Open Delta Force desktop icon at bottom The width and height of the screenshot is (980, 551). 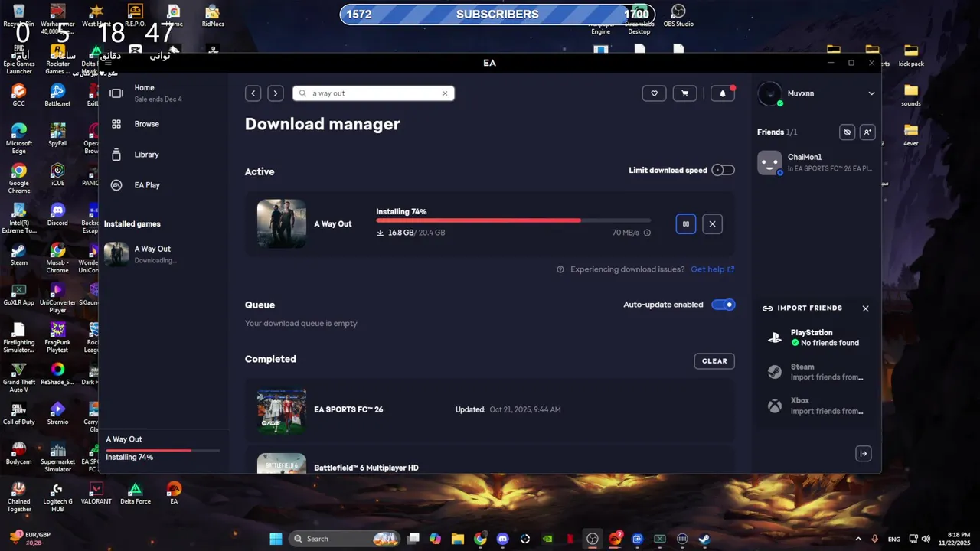coord(135,494)
